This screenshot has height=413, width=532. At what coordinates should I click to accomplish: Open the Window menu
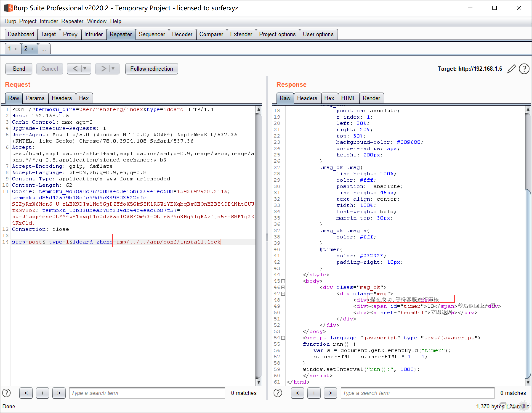tap(97, 21)
